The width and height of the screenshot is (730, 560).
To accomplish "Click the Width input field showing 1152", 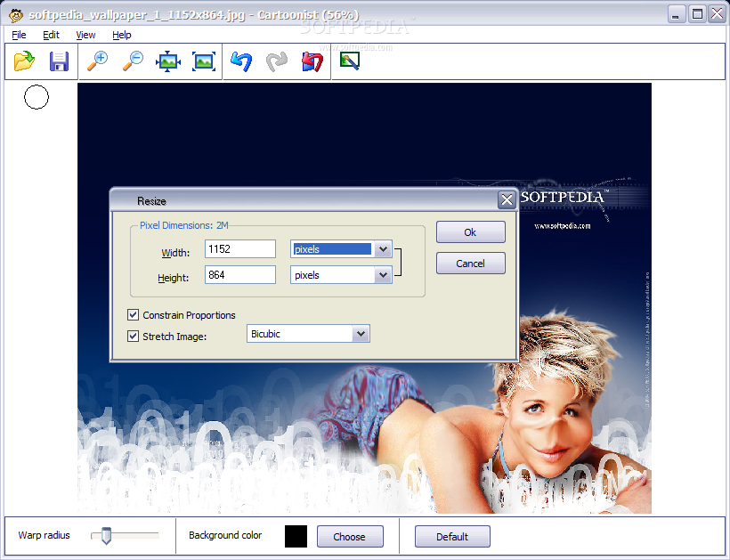I will pyautogui.click(x=240, y=249).
